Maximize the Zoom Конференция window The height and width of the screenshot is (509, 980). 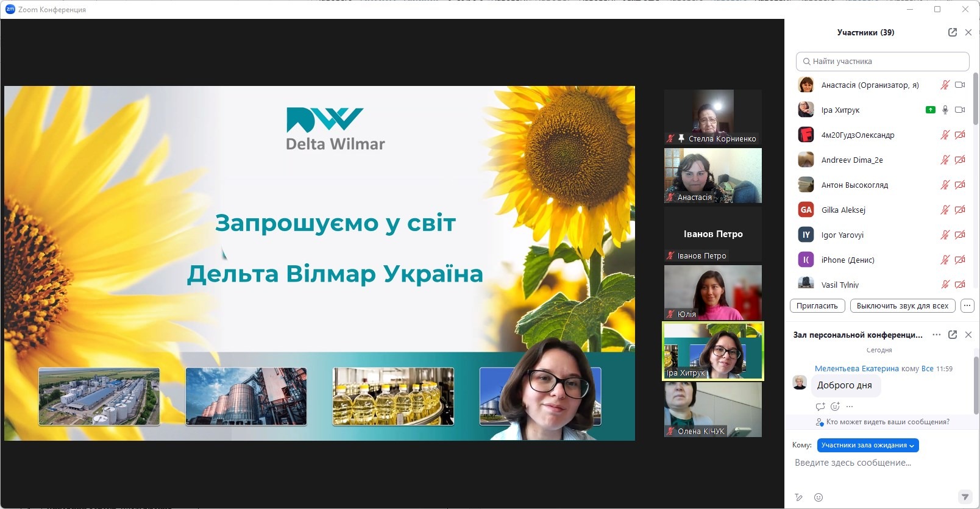[937, 9]
